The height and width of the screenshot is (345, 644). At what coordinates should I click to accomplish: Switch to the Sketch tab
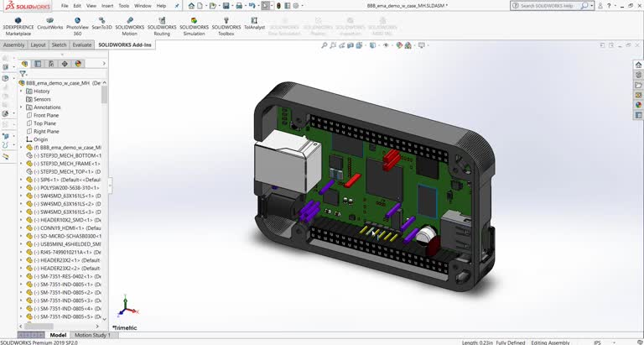pos(60,44)
